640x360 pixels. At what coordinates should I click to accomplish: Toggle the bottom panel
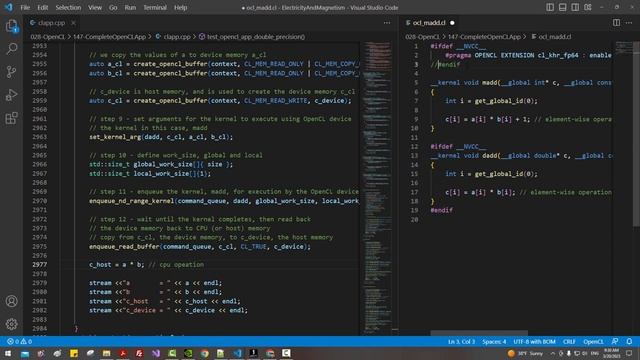pyautogui.click(x=562, y=7)
